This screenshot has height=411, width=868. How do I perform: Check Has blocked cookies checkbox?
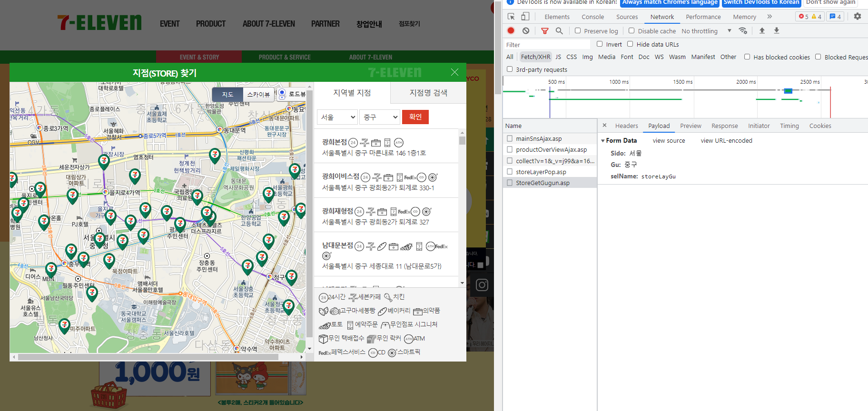coord(747,57)
